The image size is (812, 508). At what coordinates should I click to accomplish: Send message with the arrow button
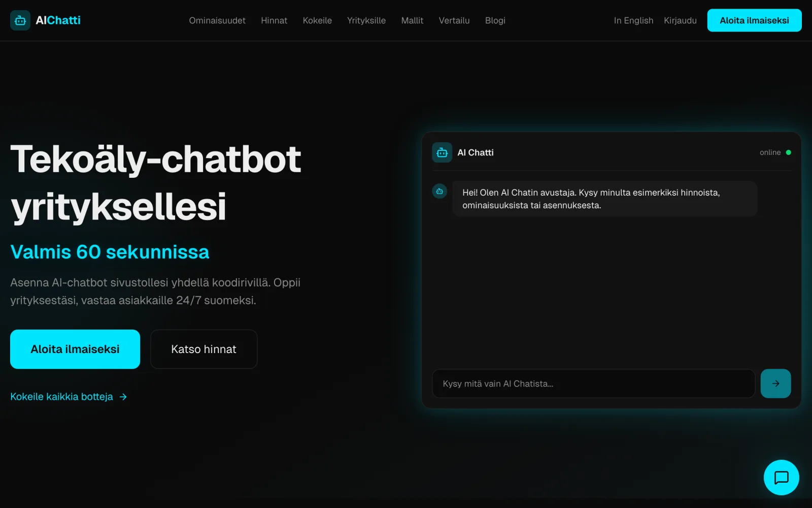775,384
